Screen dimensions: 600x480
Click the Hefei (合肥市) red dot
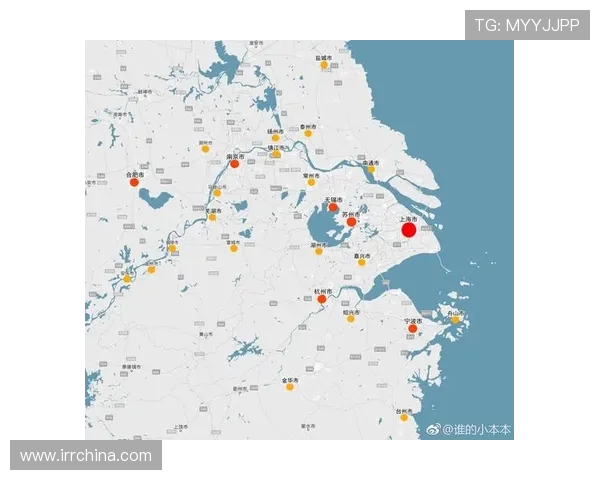(x=134, y=182)
